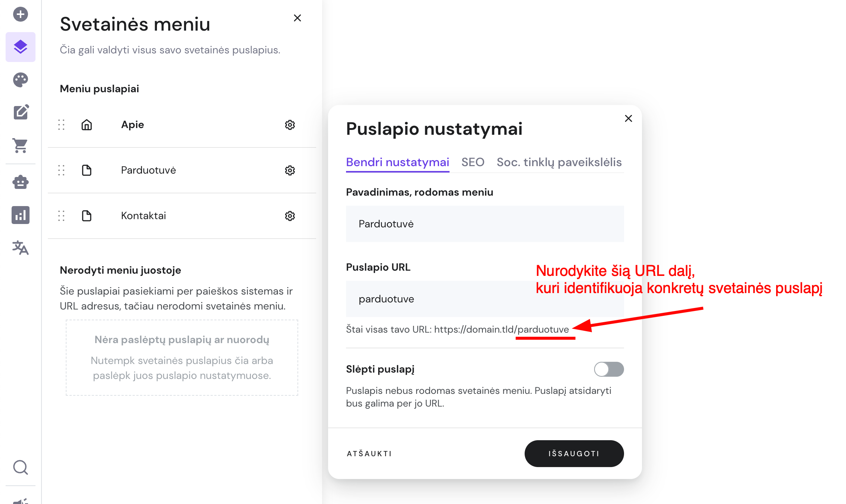This screenshot has height=504, width=846.
Task: Click the search magnifier icon
Action: point(21,467)
